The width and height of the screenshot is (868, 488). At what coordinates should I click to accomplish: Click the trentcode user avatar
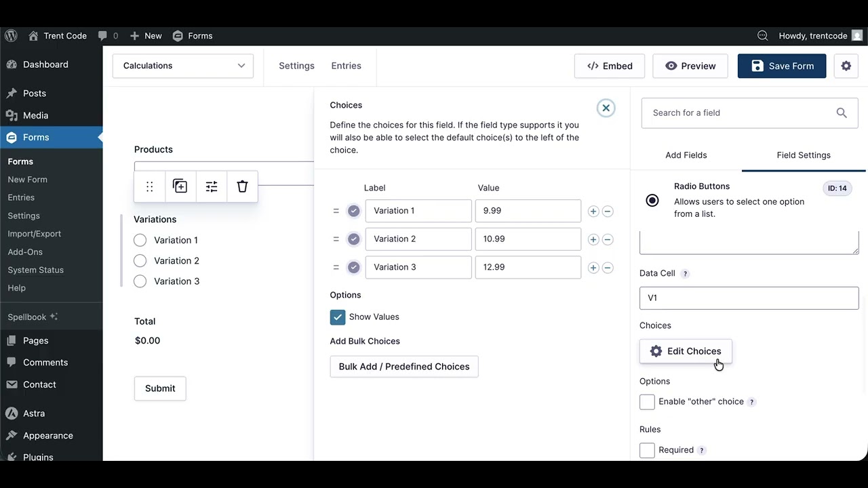coord(857,36)
